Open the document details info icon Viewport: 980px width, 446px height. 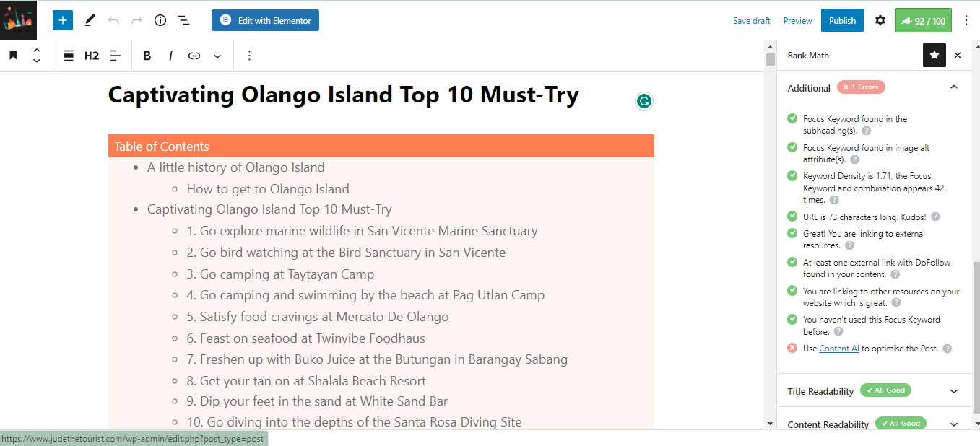pos(160,20)
